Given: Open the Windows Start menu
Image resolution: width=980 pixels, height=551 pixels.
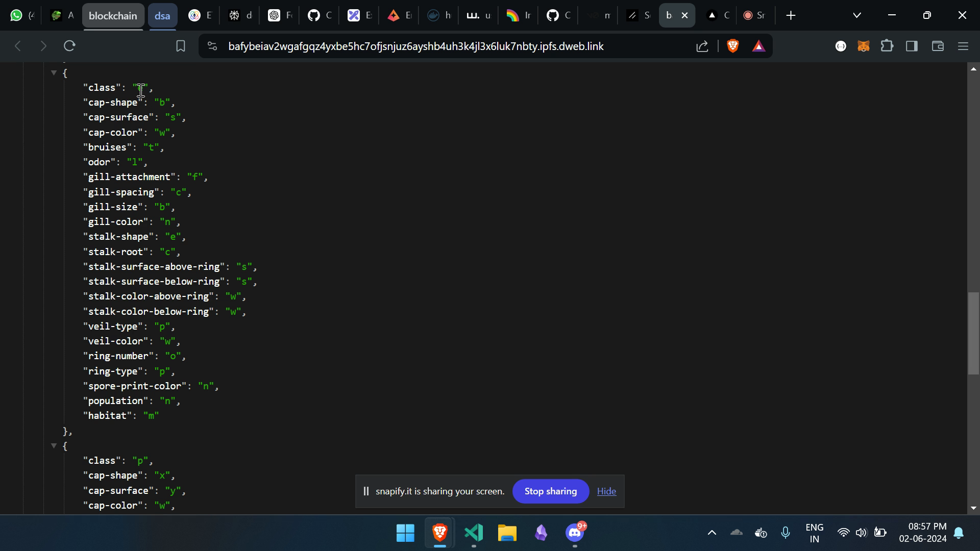Looking at the screenshot, I should click(405, 533).
